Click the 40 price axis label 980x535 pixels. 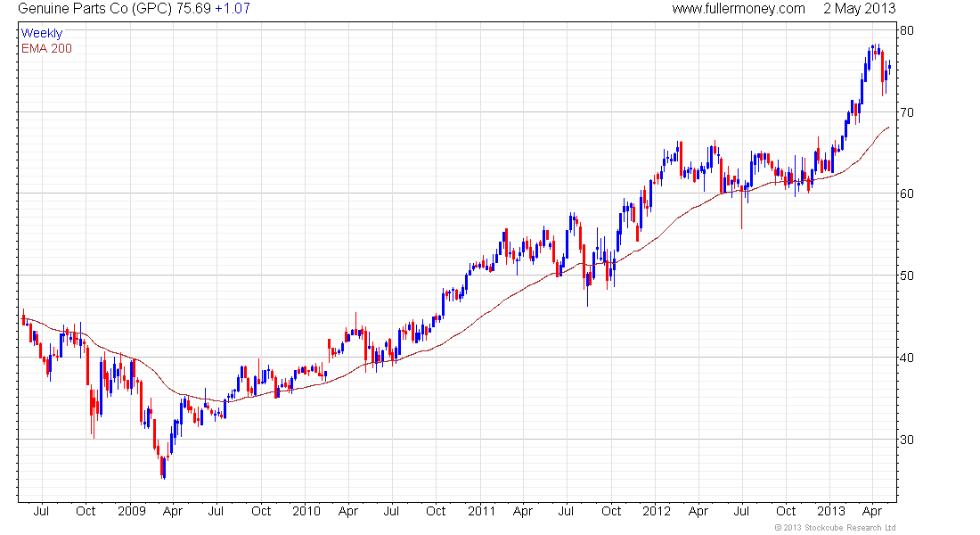pyautogui.click(x=907, y=358)
